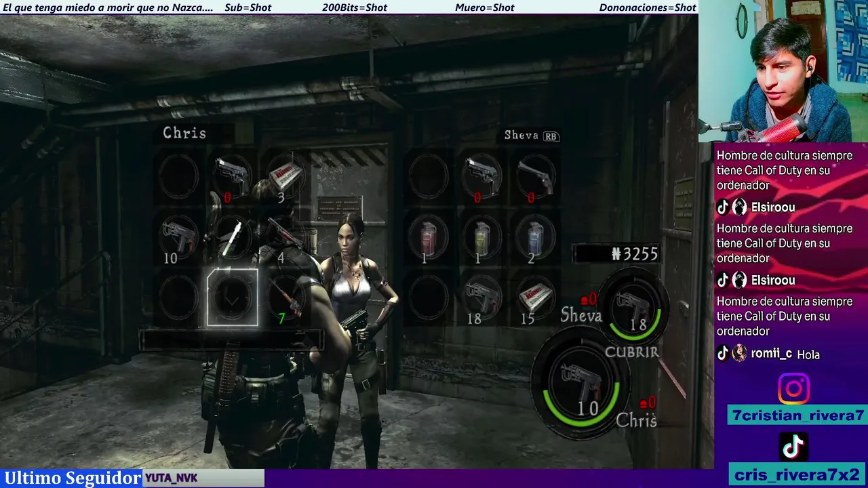
Task: Click the Ultimo Seguidor label
Action: click(73, 478)
